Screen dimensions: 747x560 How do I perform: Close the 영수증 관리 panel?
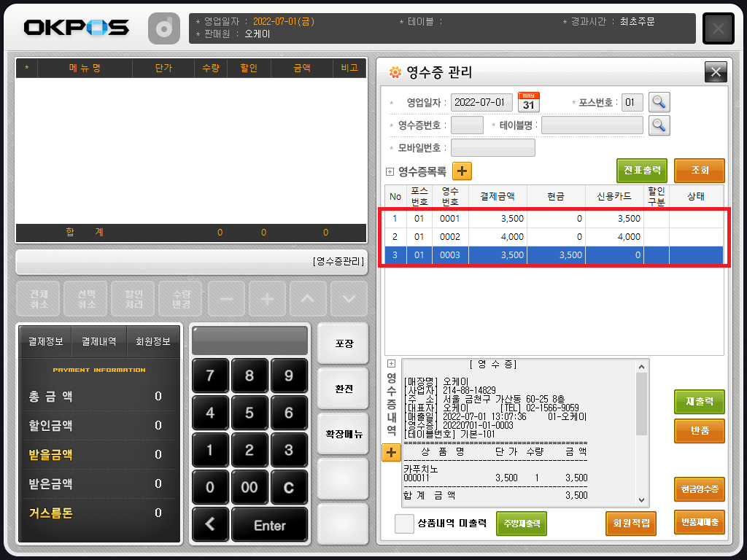tap(715, 71)
